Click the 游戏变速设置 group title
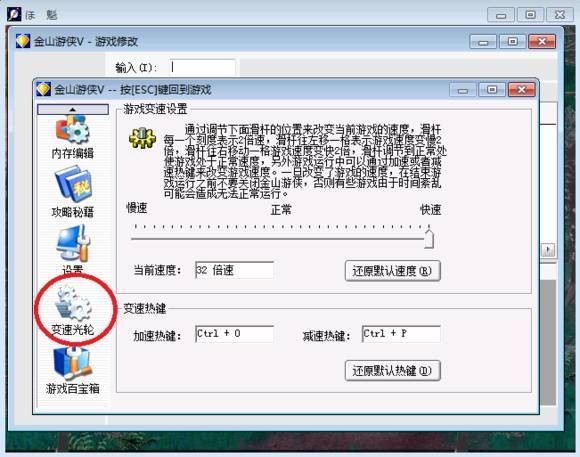This screenshot has width=580, height=457. pos(155,109)
